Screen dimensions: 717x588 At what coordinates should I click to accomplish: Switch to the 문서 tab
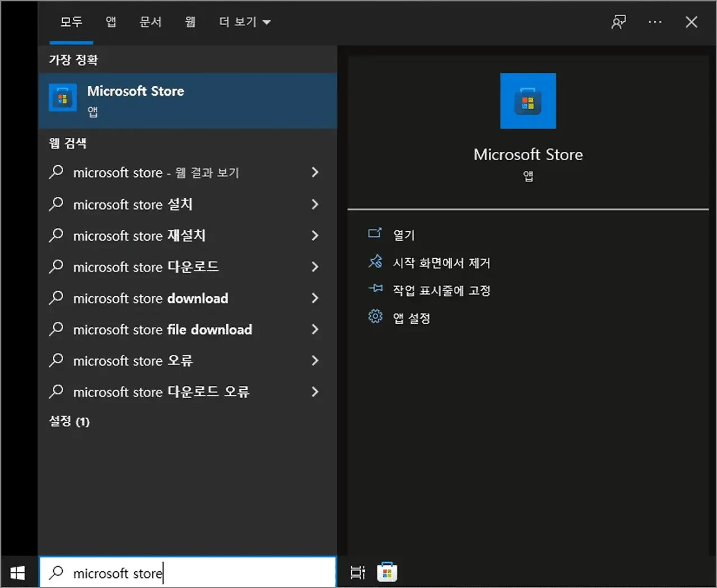150,22
